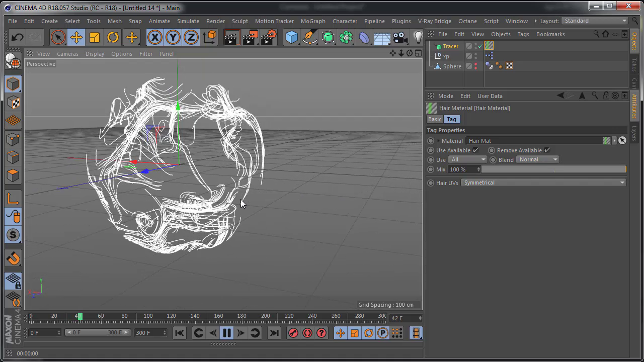This screenshot has height=362, width=644.
Task: Open Edit Render Settings
Action: point(269,37)
